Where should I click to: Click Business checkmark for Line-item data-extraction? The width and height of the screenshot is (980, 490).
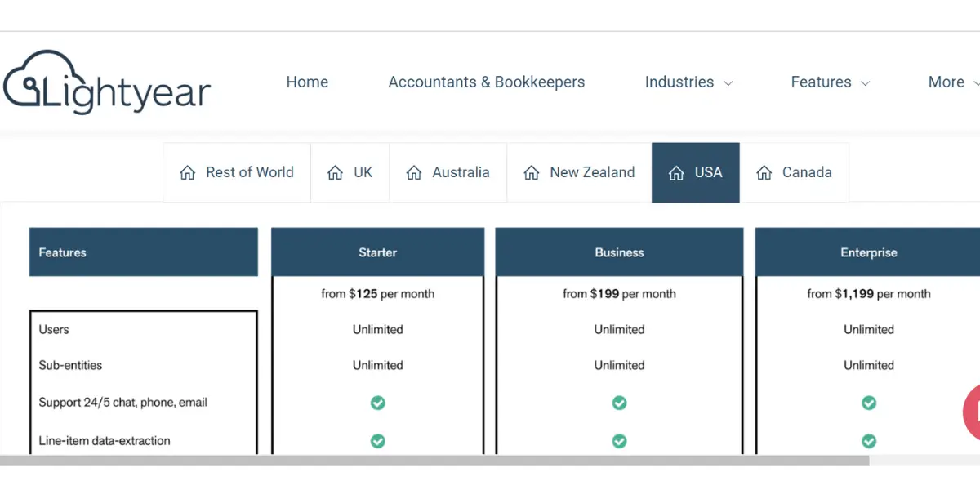pos(620,441)
